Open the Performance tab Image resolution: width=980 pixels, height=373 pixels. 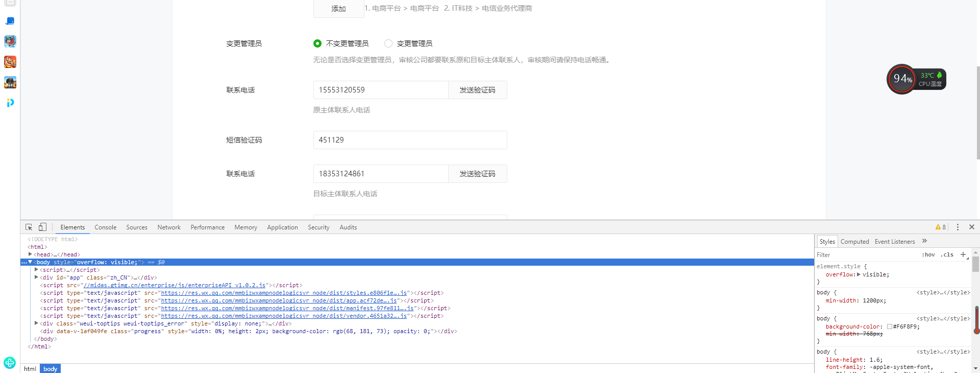(x=208, y=227)
